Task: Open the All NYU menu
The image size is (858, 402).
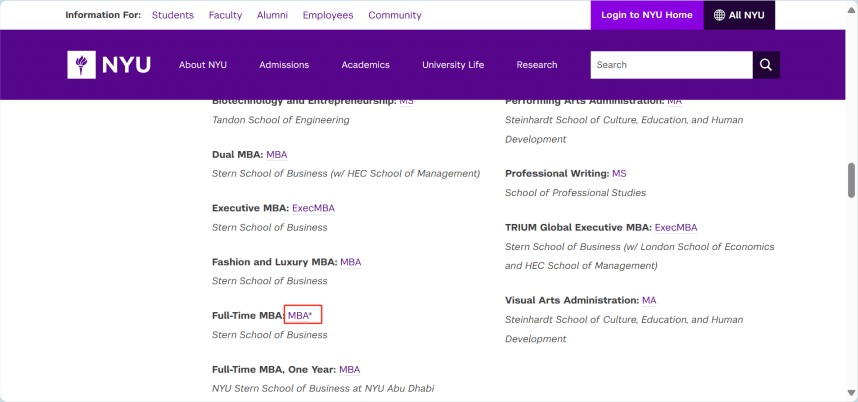Action: click(x=739, y=15)
